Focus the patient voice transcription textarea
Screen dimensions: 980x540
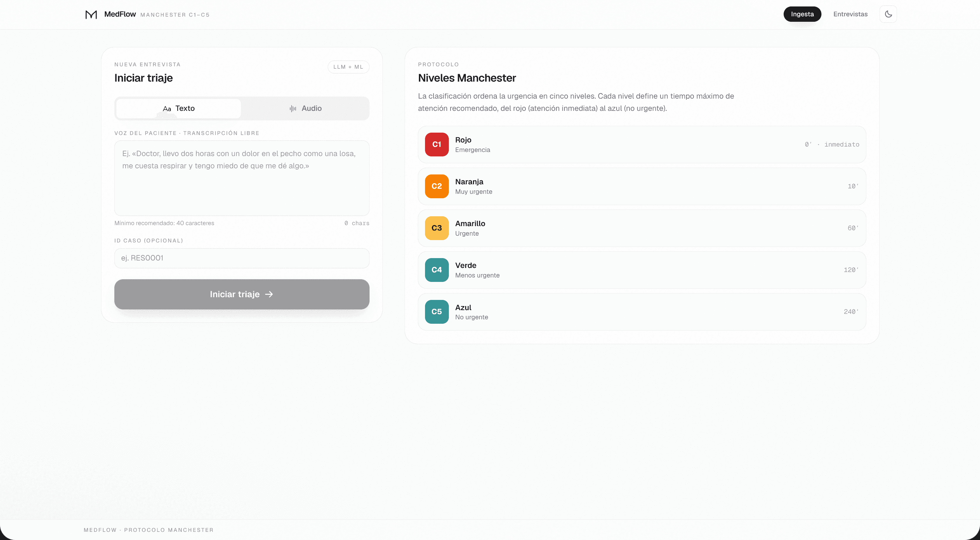tap(242, 178)
